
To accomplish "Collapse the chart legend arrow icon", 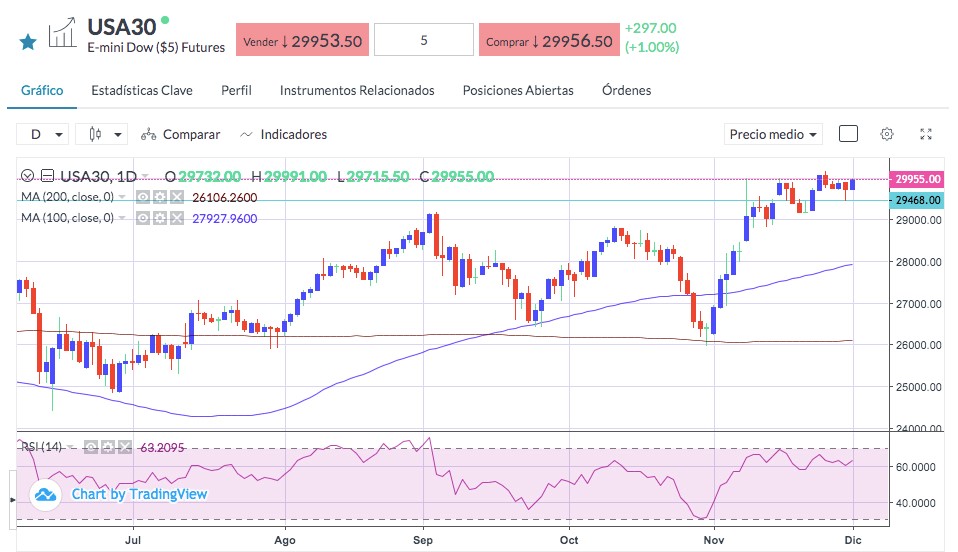I will 27,177.
